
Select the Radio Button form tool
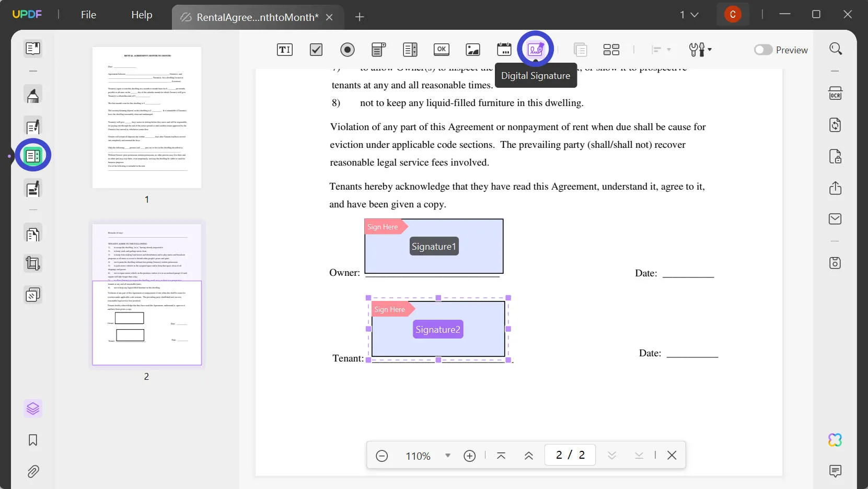347,50
